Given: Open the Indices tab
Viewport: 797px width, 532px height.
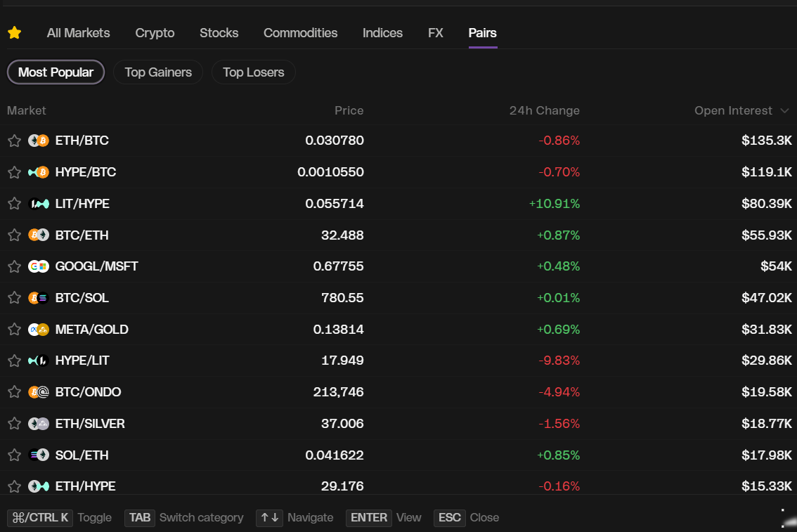Looking at the screenshot, I should tap(383, 33).
